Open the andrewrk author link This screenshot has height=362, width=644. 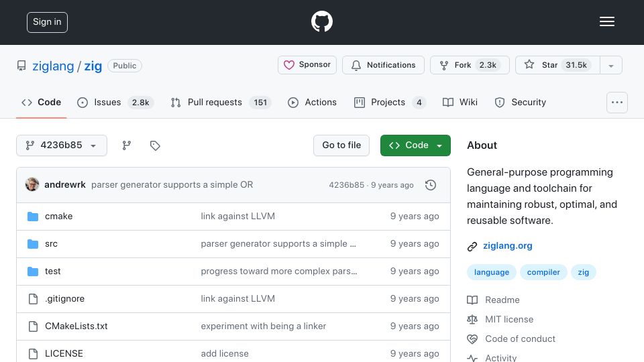[65, 185]
